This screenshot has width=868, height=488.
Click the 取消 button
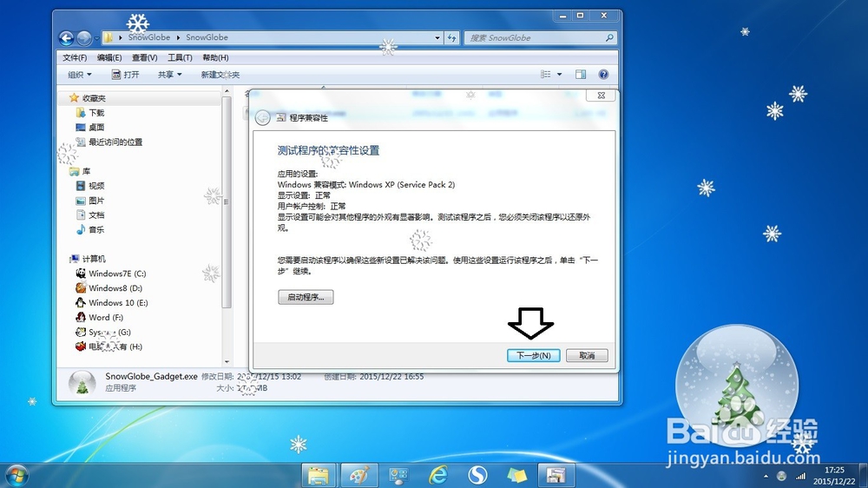click(587, 356)
